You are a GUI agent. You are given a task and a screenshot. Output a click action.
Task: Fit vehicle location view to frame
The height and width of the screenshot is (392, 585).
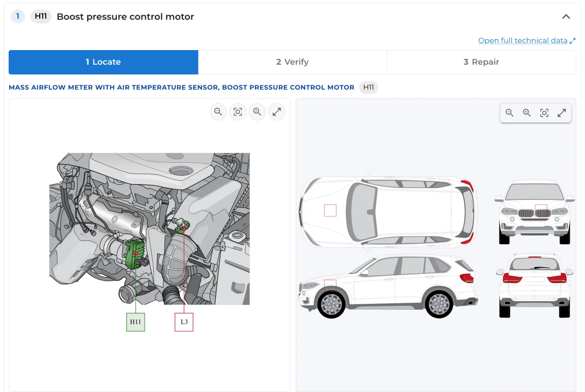click(x=544, y=113)
